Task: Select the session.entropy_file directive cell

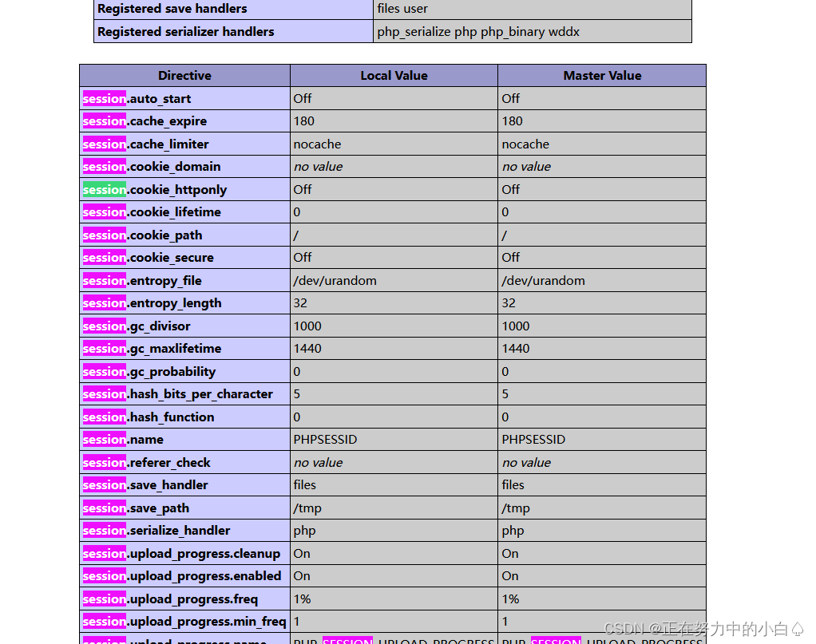Action: pos(184,280)
